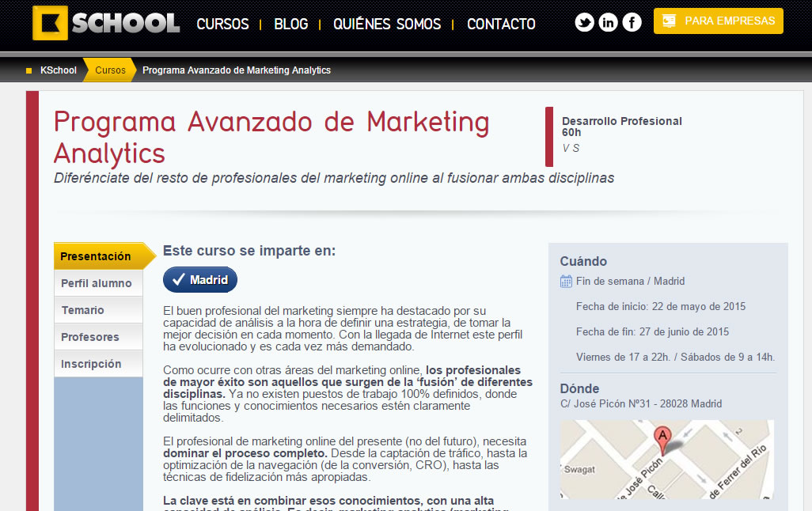Image resolution: width=812 pixels, height=511 pixels.
Task: Open the Cursos menu in navigation
Action: coord(222,25)
